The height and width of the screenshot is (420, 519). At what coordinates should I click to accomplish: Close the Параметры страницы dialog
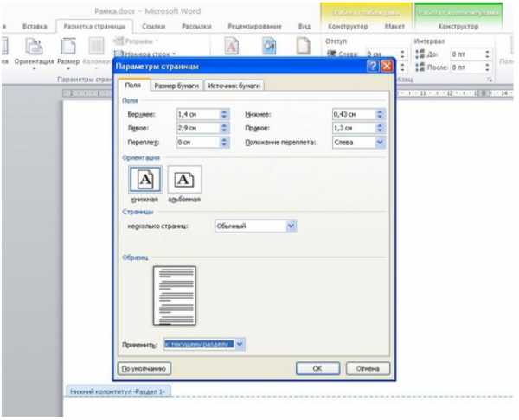(x=387, y=67)
